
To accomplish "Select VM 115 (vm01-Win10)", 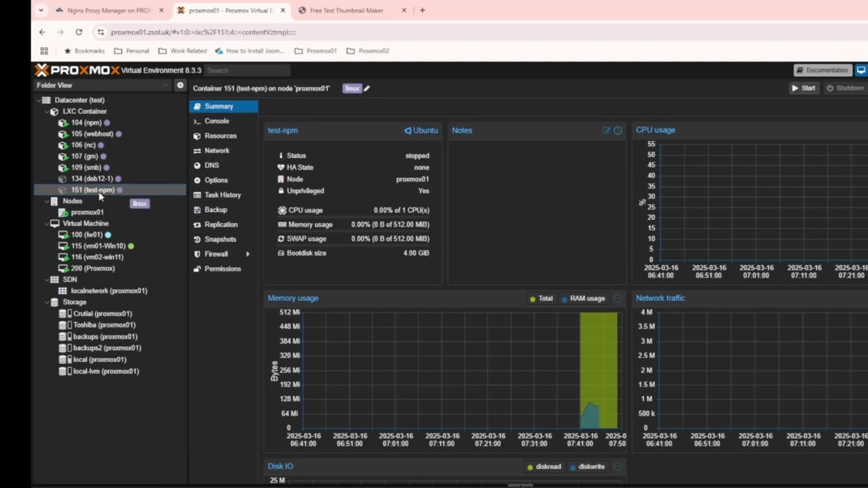I will point(98,246).
